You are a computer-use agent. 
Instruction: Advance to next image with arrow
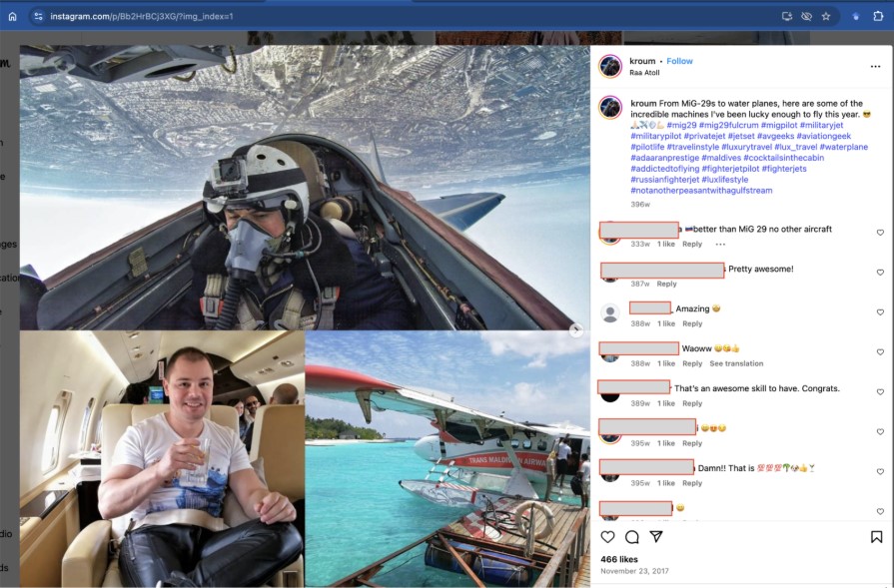[576, 329]
